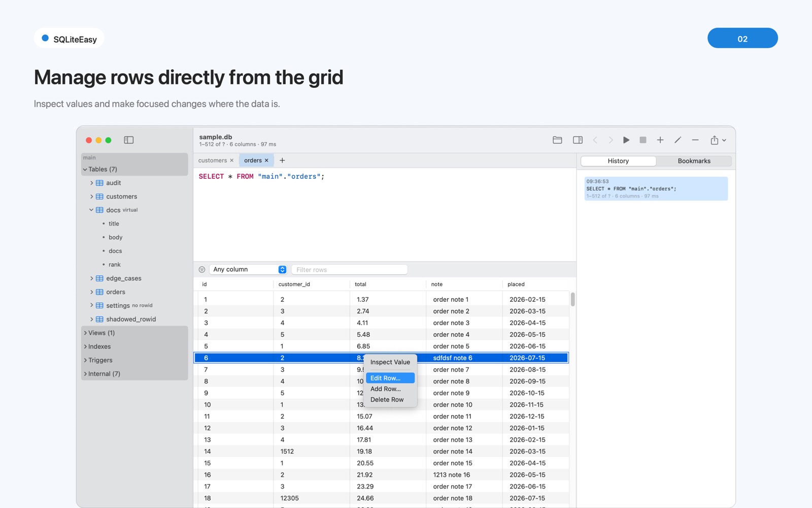Choose Add Row... from context menu
812x508 pixels.
(x=390, y=389)
